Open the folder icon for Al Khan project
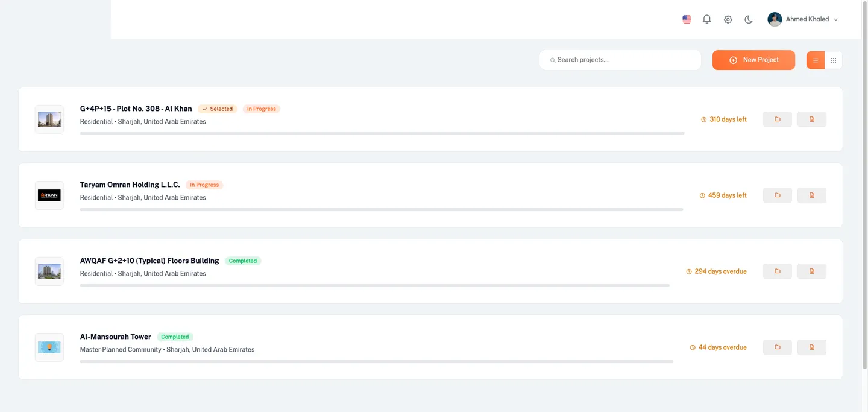868x412 pixels. pos(777,119)
